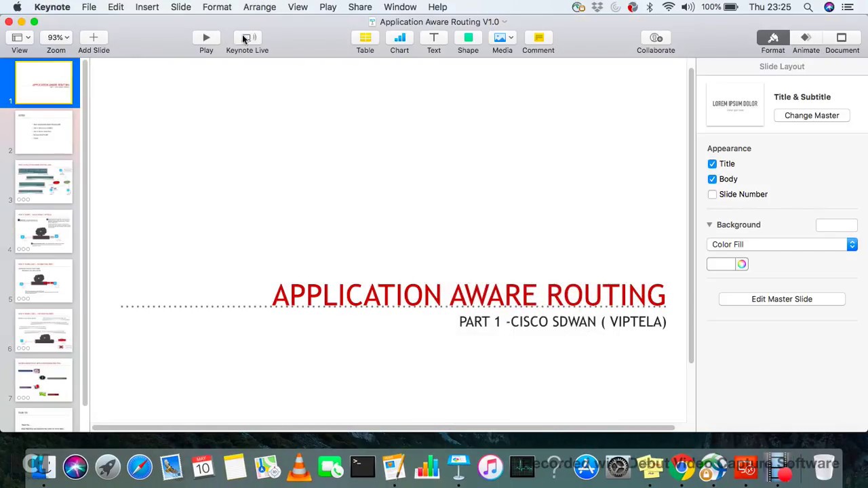
Task: Click the background color well
Action: click(721, 264)
